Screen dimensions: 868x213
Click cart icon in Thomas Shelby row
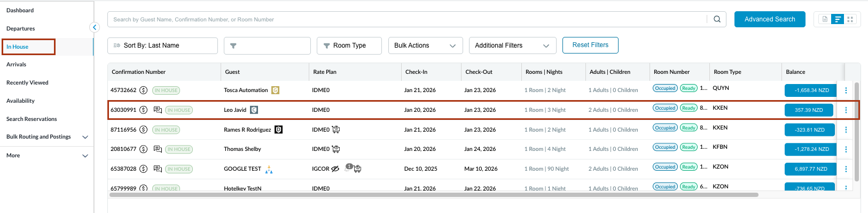[x=336, y=149]
